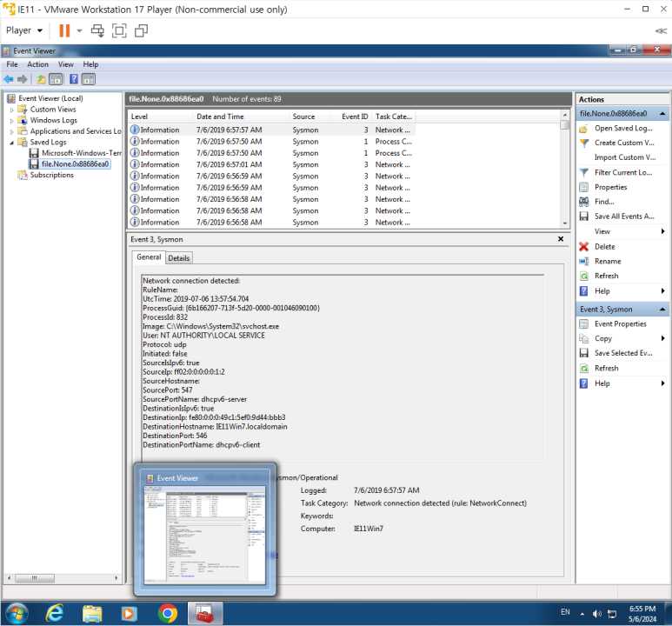
Task: Select the General tab
Action: tap(149, 256)
